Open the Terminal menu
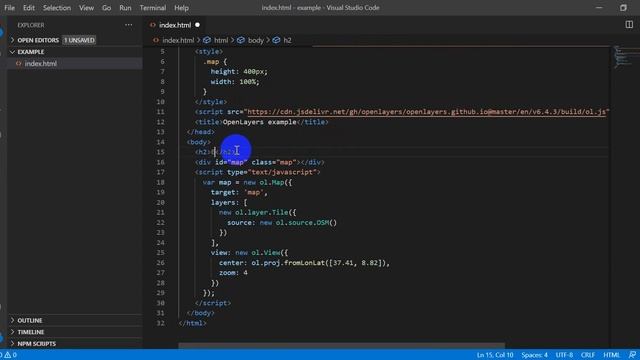The width and height of the screenshot is (640, 360). (x=153, y=8)
